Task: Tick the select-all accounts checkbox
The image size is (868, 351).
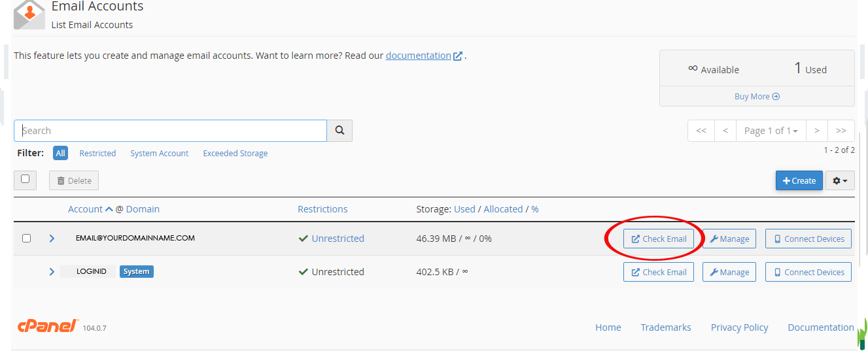Action: pos(26,180)
